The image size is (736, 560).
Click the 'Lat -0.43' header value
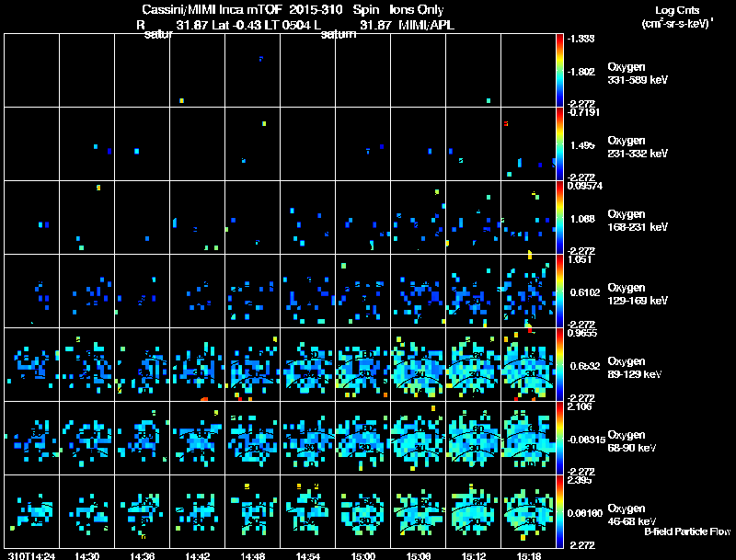click(237, 26)
